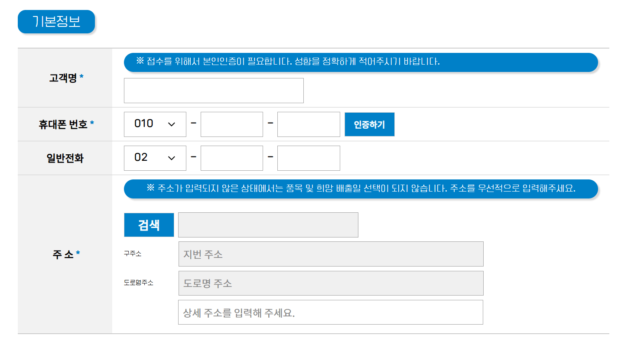Click the 고객명 name input field
Viewport: 644px width, 348px height.
point(214,90)
